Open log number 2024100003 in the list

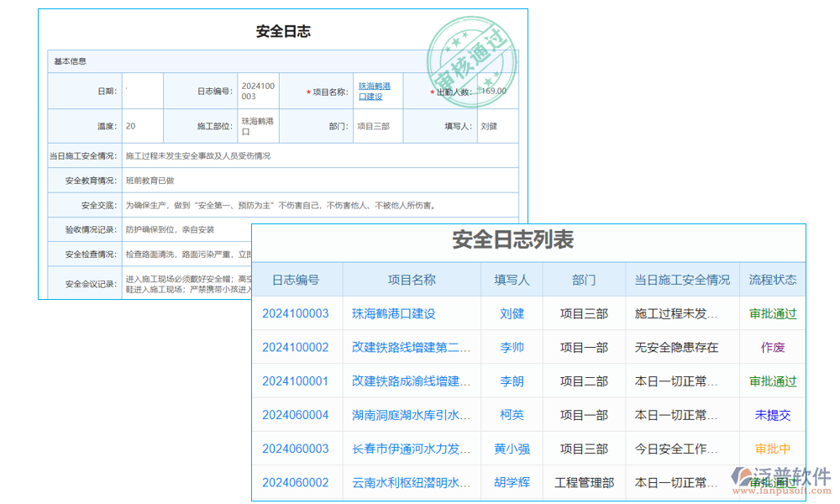[297, 312]
